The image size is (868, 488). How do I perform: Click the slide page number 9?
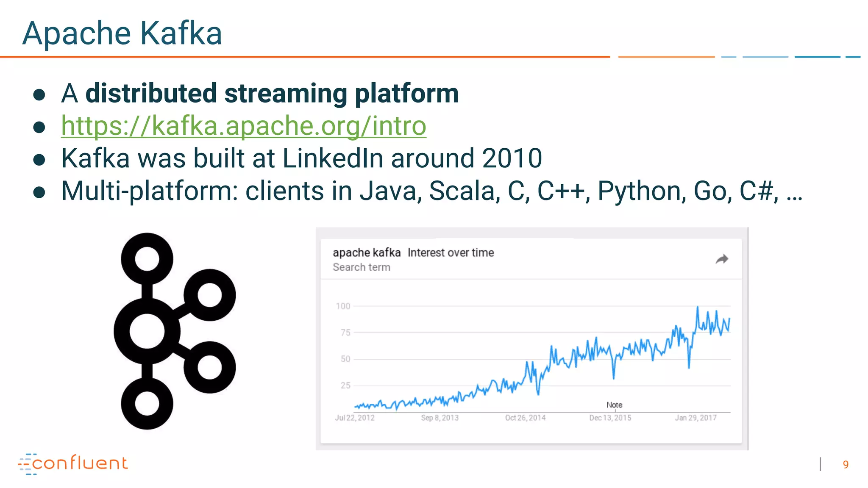846,465
